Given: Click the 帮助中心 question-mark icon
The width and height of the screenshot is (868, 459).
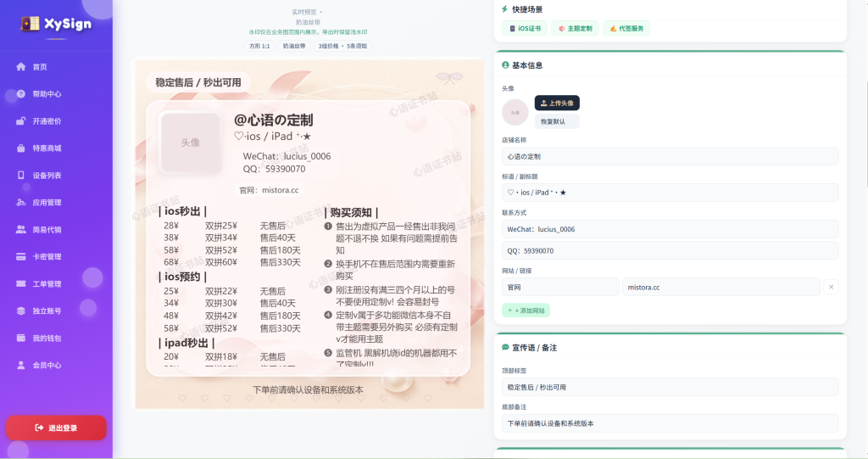Looking at the screenshot, I should pyautogui.click(x=21, y=93).
